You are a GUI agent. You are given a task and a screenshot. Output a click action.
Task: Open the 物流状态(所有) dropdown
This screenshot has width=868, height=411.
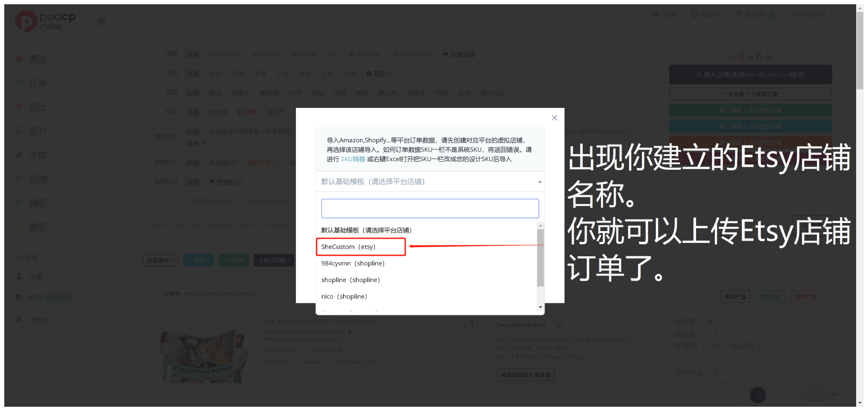coord(213,201)
